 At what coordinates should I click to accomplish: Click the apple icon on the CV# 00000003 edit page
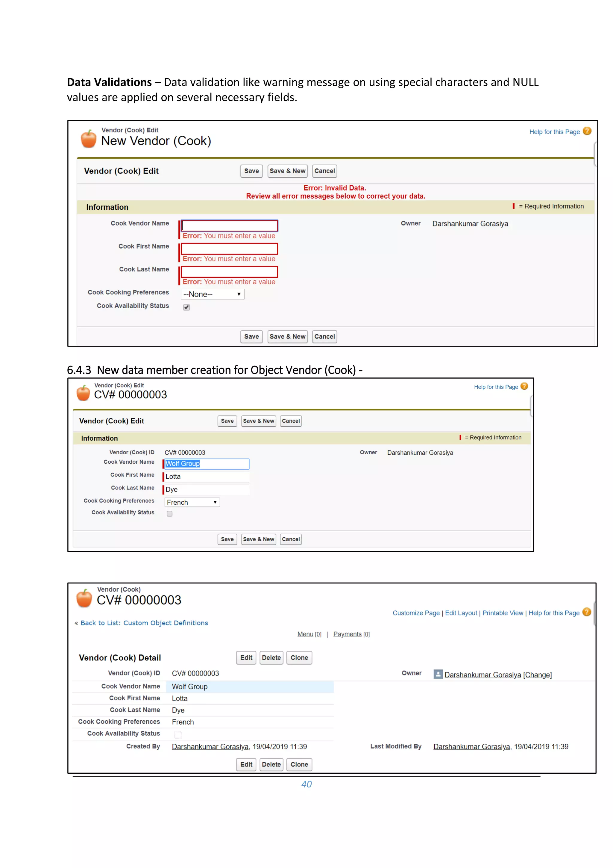83,393
